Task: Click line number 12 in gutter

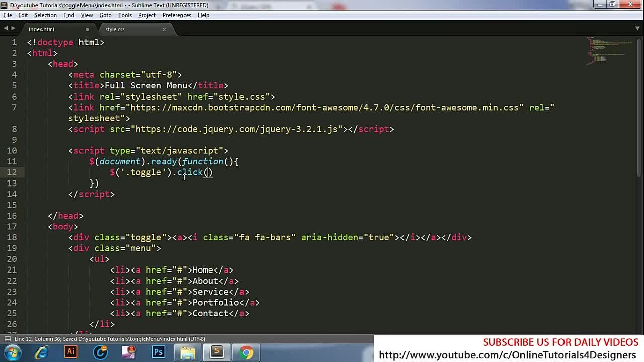Action: coord(12,172)
